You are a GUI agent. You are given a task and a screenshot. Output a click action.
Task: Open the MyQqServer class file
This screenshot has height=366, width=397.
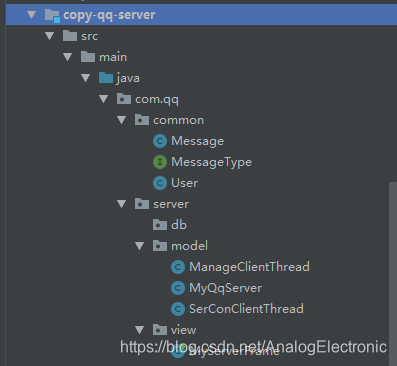click(225, 288)
